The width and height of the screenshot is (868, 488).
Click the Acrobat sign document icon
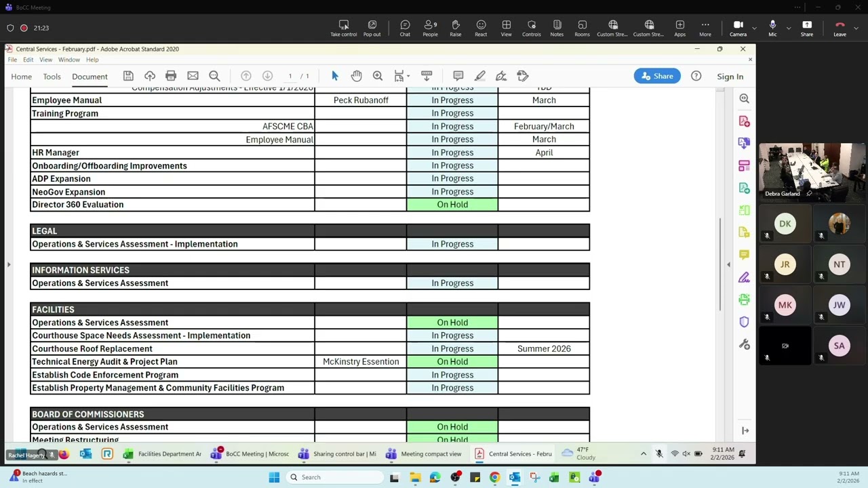pyautogui.click(x=501, y=76)
